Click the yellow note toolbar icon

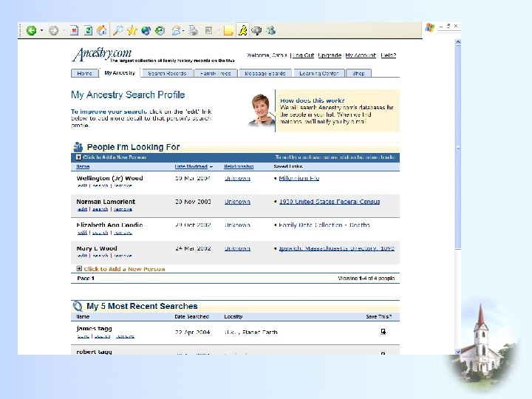click(228, 30)
